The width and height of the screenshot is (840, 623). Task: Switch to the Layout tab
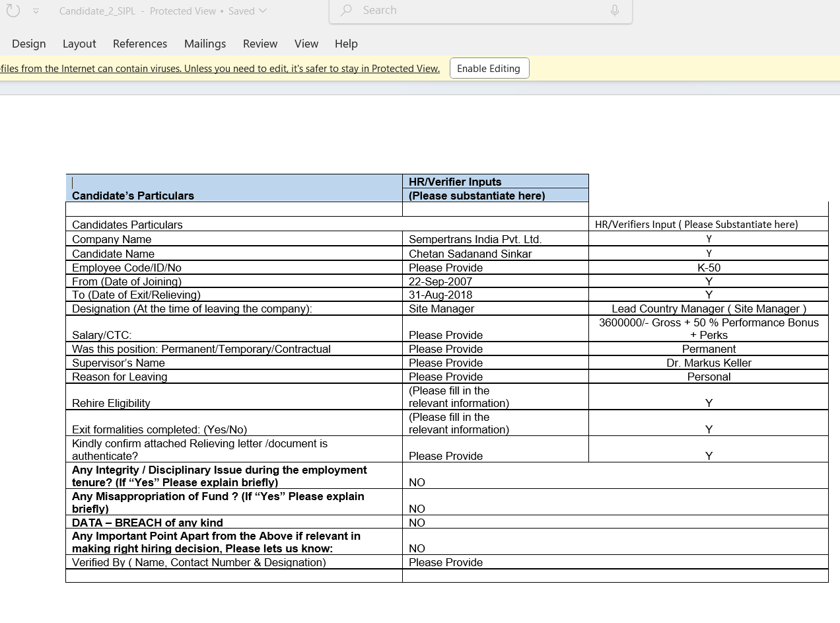point(79,44)
